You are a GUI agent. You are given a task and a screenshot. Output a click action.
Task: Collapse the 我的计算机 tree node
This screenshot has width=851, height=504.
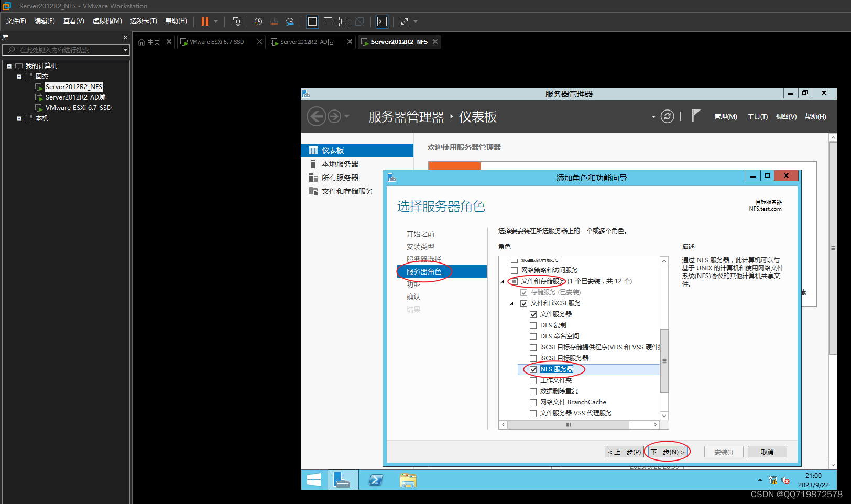[x=9, y=66]
